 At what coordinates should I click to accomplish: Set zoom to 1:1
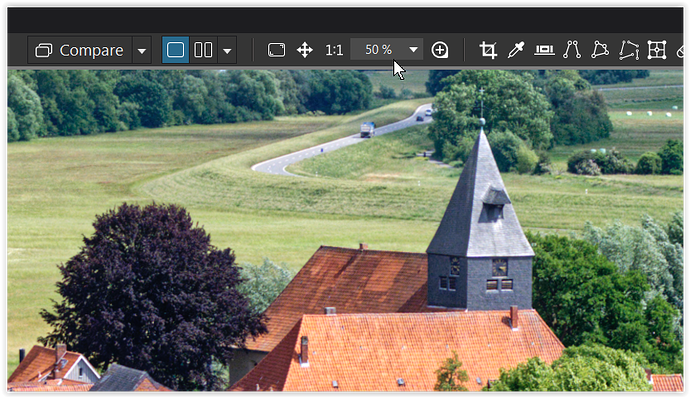[334, 50]
